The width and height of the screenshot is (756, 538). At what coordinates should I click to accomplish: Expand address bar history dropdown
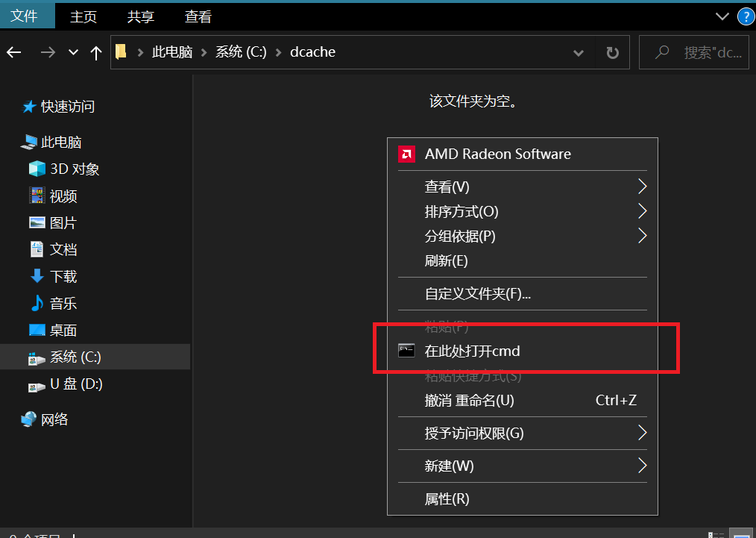579,52
